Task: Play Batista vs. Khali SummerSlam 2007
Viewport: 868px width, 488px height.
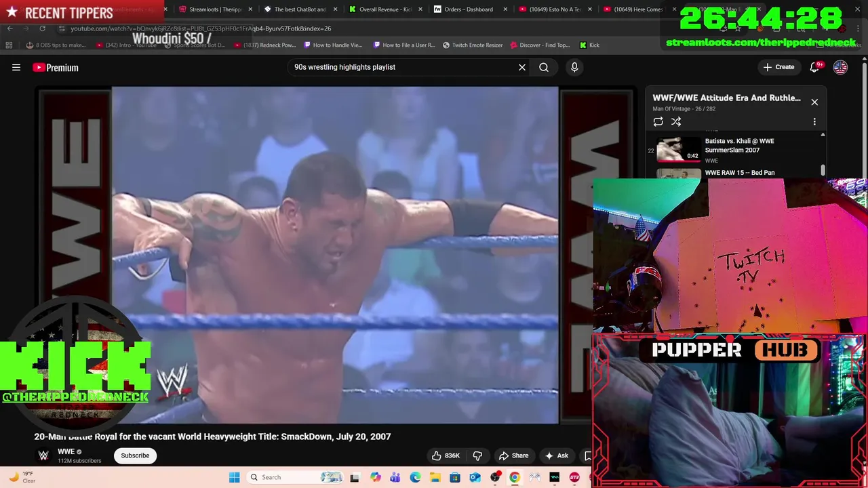Action: [x=736, y=150]
